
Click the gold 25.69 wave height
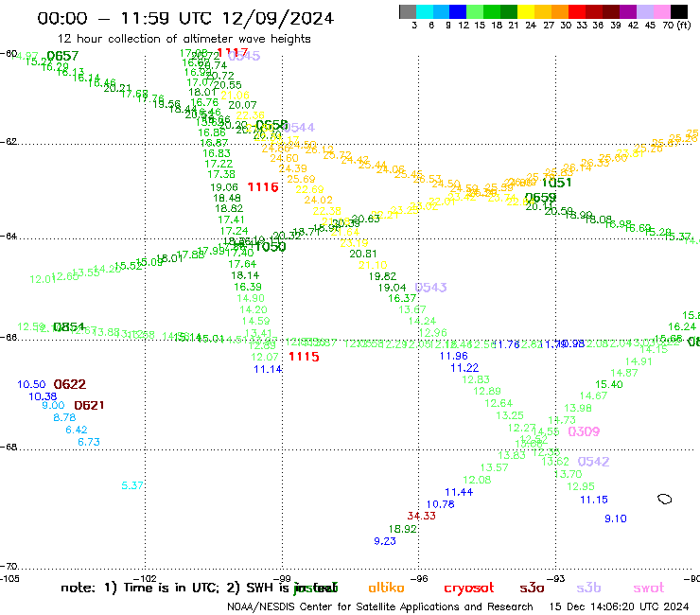tap(301, 179)
